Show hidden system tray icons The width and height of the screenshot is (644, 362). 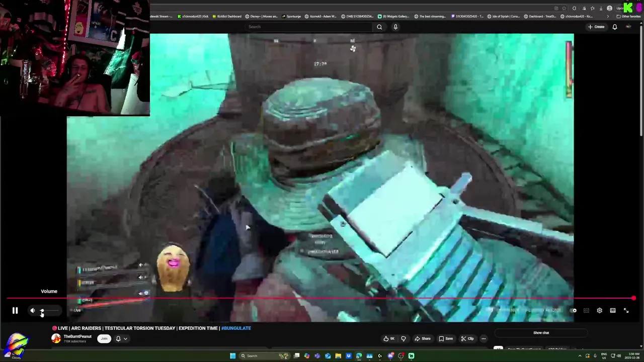[x=581, y=356]
